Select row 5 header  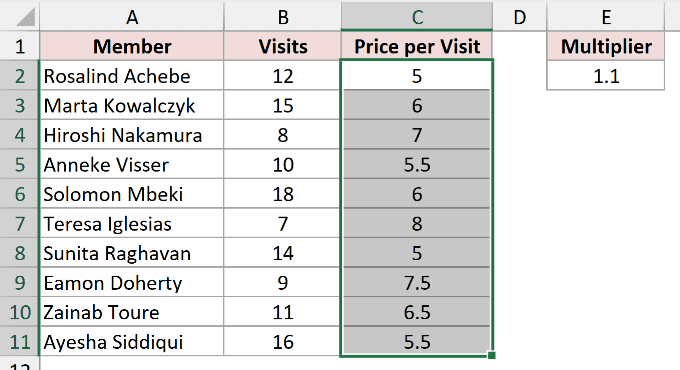click(20, 165)
